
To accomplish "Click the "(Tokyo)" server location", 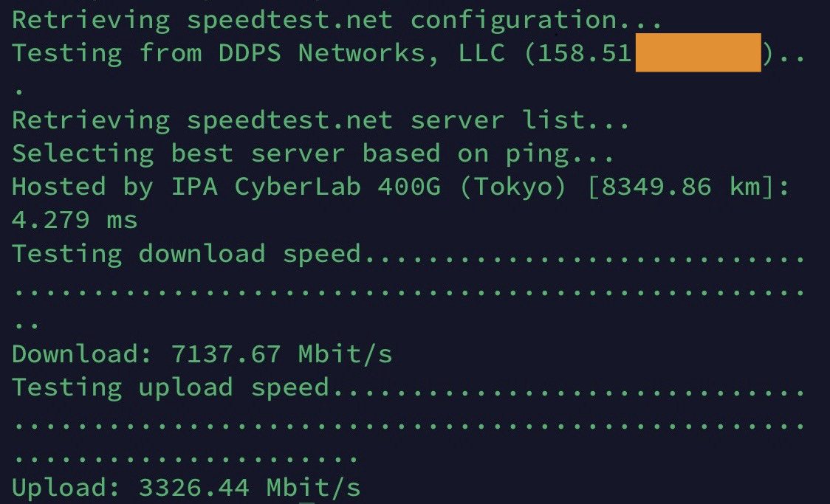I will [512, 187].
